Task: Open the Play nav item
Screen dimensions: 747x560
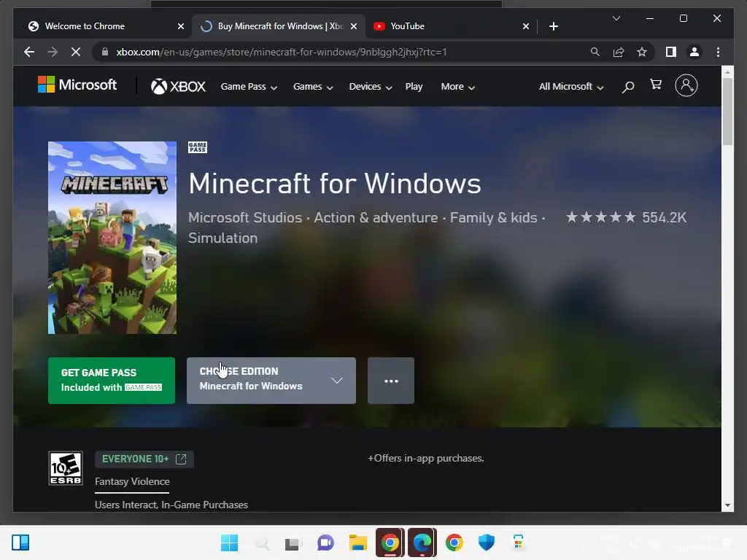Action: 414,87
